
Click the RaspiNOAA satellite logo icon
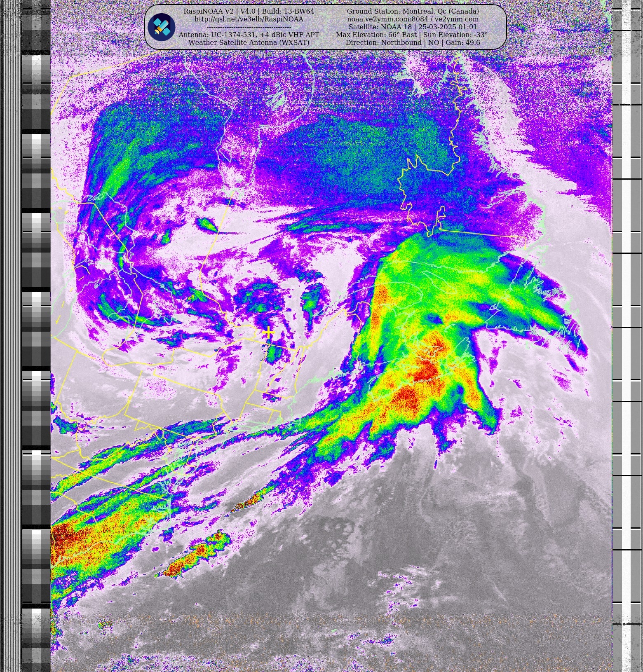(162, 27)
